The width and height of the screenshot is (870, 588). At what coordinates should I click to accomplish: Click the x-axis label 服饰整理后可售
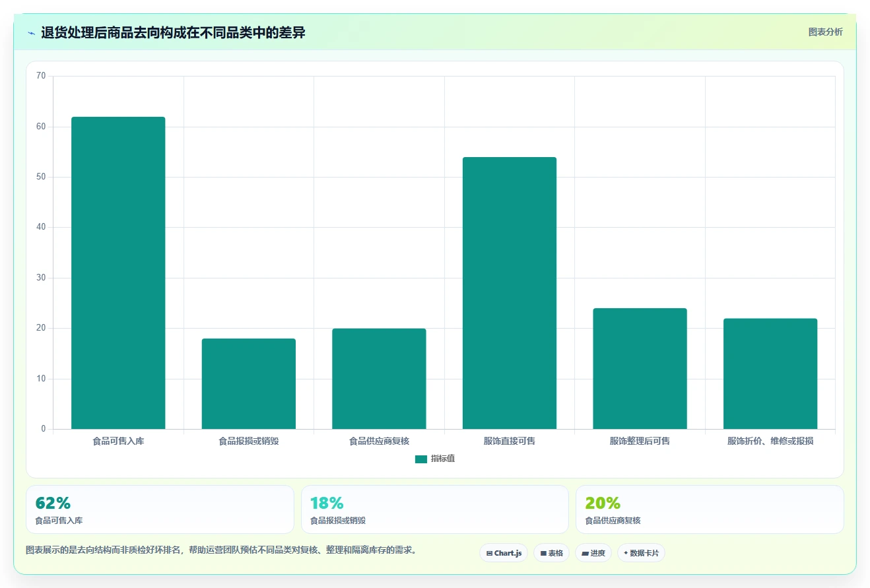640,441
